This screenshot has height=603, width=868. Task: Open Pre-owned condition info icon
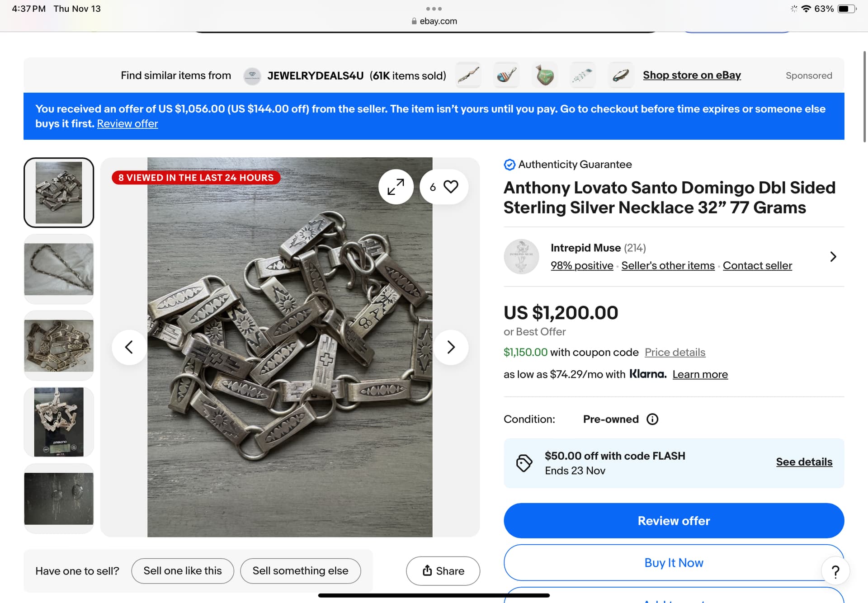(x=652, y=419)
